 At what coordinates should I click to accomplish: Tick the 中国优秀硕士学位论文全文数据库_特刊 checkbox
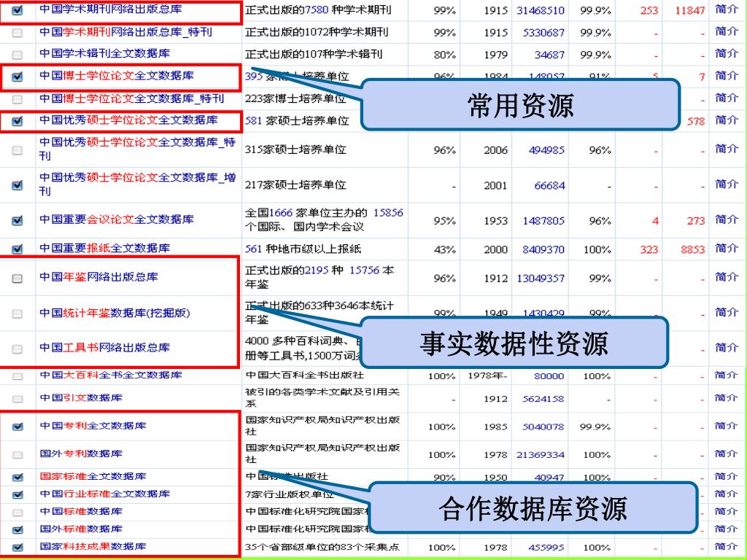(x=18, y=150)
